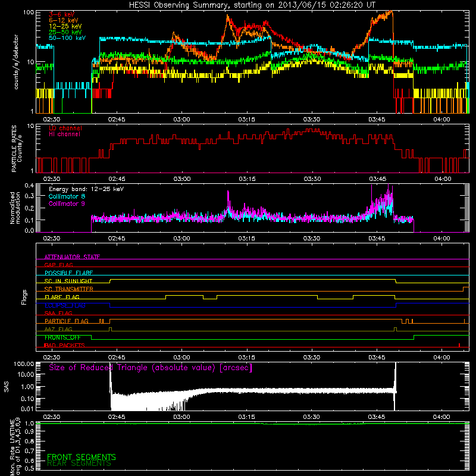
Task: Click the 'counts/s/detector' axis label
Action: click(x=16, y=62)
